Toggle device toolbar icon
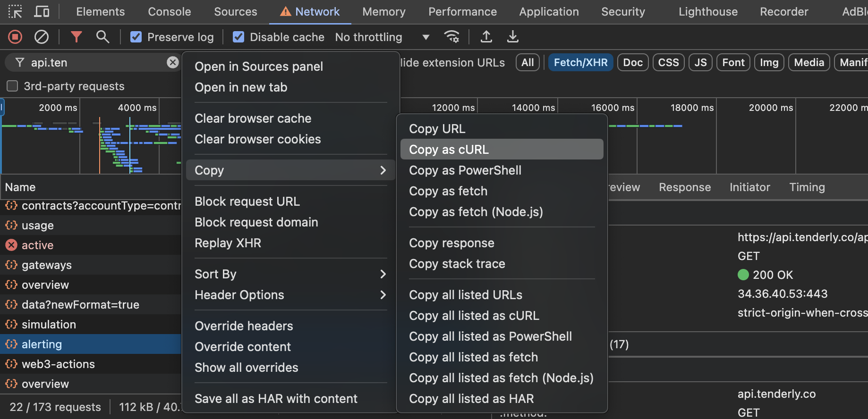 (42, 12)
